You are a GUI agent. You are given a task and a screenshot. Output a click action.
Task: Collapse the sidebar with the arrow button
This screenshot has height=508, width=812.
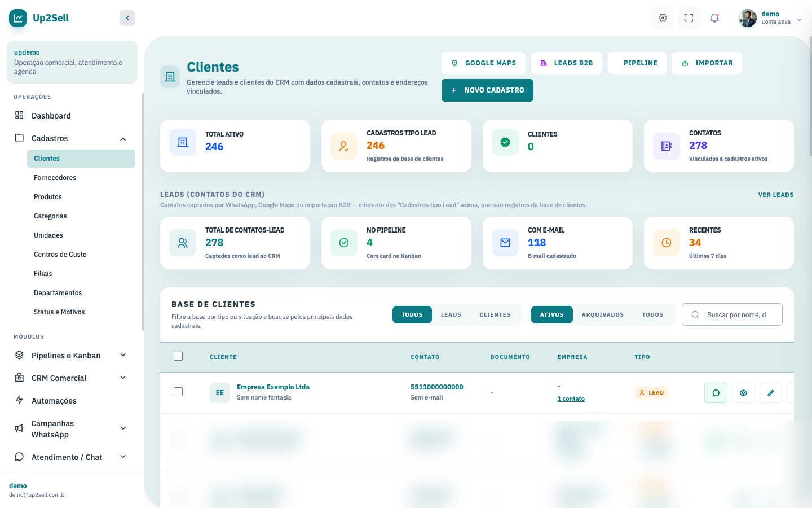(127, 18)
